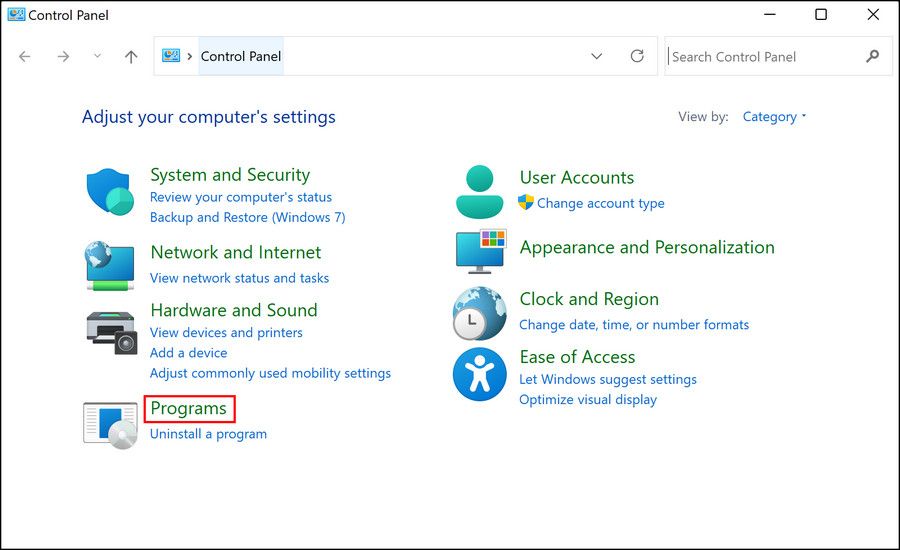Expand the View by Category dropdown
The image size is (900, 550).
pos(774,117)
